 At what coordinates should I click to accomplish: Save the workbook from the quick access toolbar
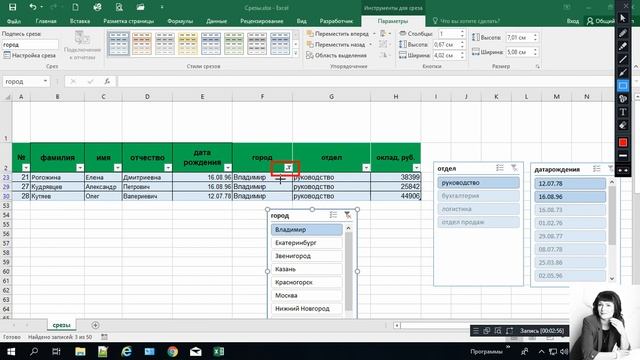pyautogui.click(x=13, y=7)
